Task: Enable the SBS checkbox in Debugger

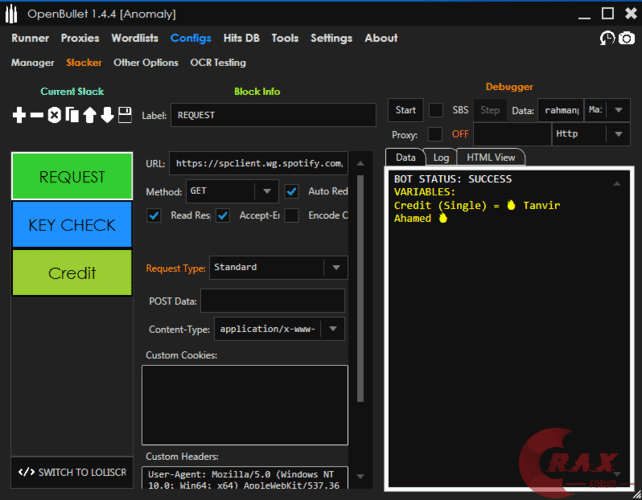Action: coord(436,110)
